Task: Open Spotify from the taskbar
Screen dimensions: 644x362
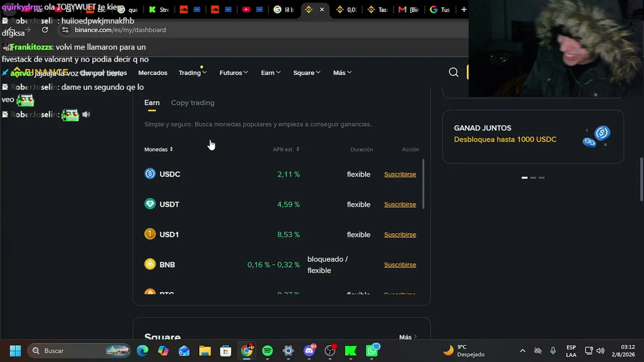Action: (x=267, y=350)
